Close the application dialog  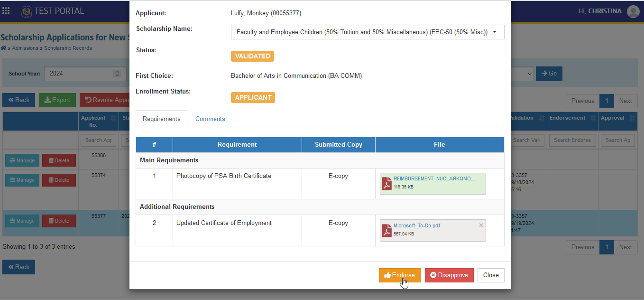coord(491,275)
